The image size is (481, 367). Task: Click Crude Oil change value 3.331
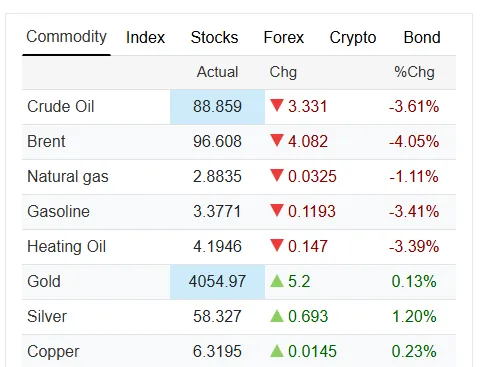(307, 107)
